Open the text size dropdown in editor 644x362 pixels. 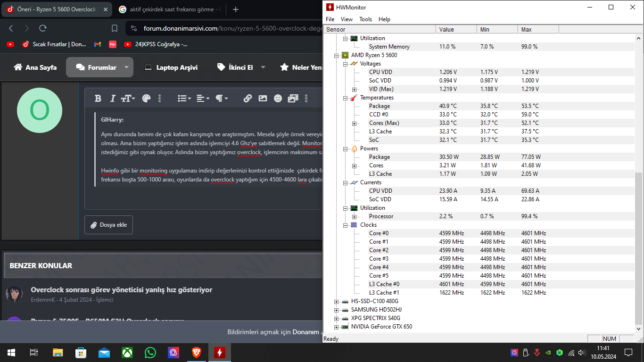click(128, 99)
